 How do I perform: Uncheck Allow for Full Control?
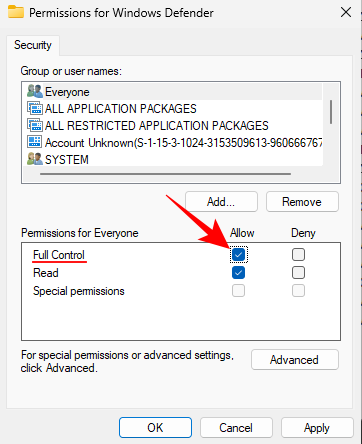[x=238, y=255]
